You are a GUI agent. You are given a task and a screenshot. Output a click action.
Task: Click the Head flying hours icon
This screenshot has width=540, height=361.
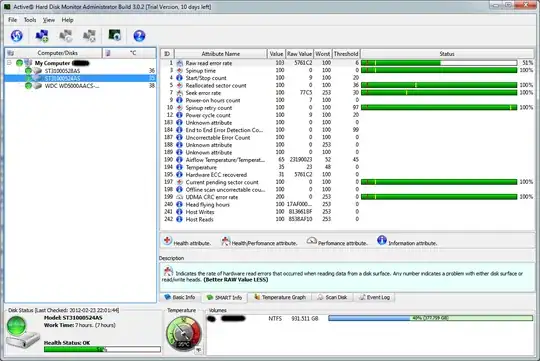tap(179, 205)
